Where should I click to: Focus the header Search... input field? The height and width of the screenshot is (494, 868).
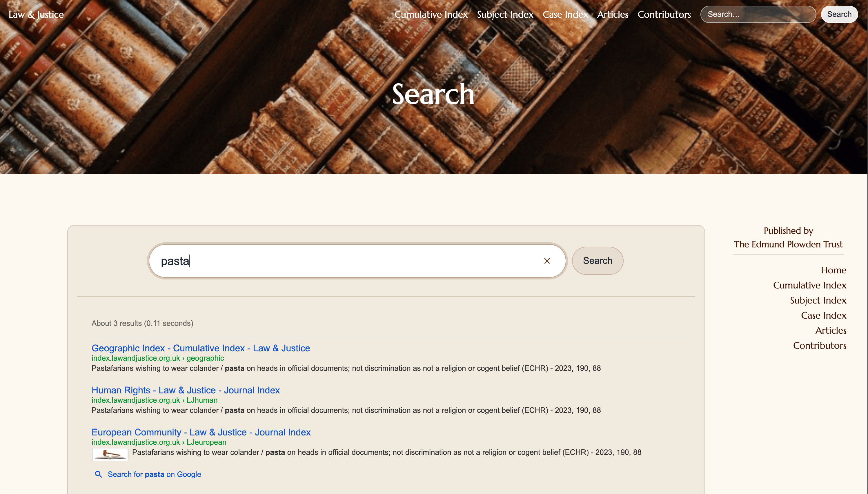[x=758, y=14]
